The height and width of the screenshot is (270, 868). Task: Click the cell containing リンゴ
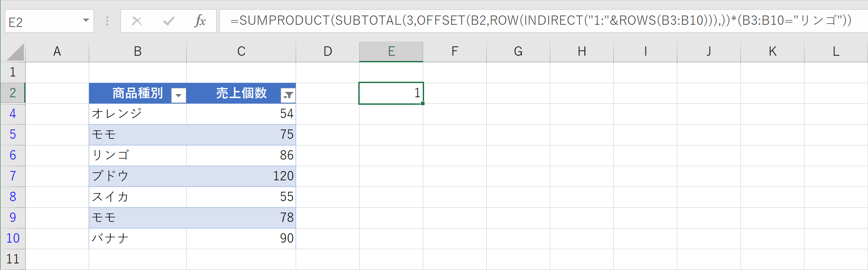click(x=138, y=155)
